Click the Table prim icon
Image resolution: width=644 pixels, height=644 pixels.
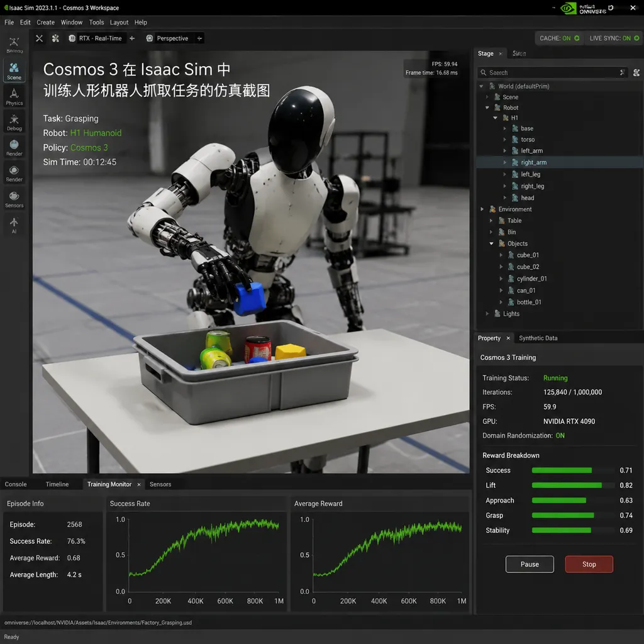[x=501, y=221]
